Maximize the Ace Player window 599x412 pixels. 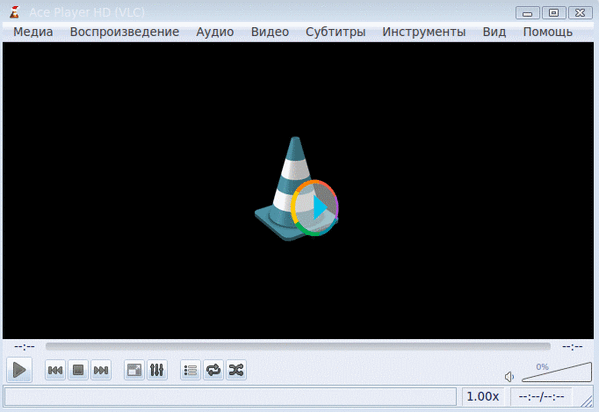554,13
